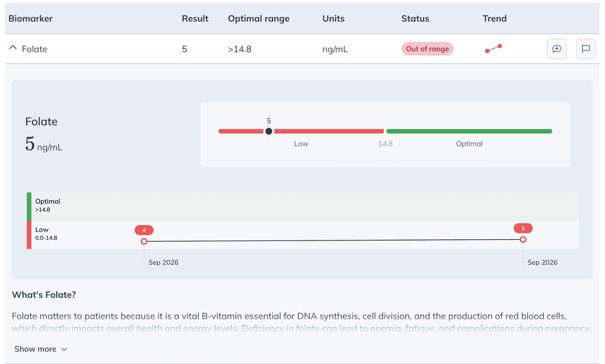
Task: Select the black marker on the range bar
Action: pos(269,131)
